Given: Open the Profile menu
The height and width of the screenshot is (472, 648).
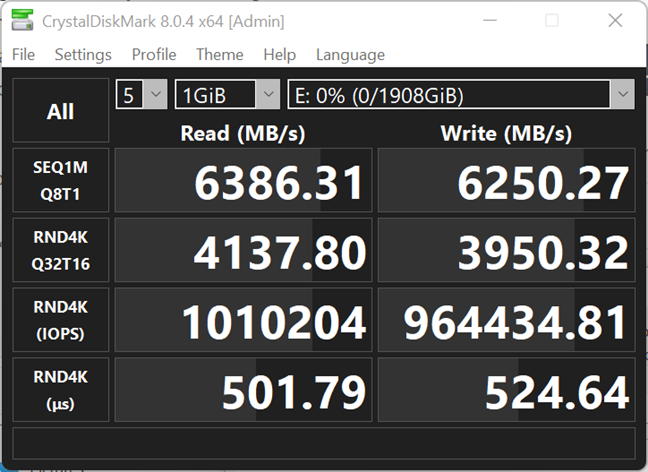Looking at the screenshot, I should coord(154,55).
